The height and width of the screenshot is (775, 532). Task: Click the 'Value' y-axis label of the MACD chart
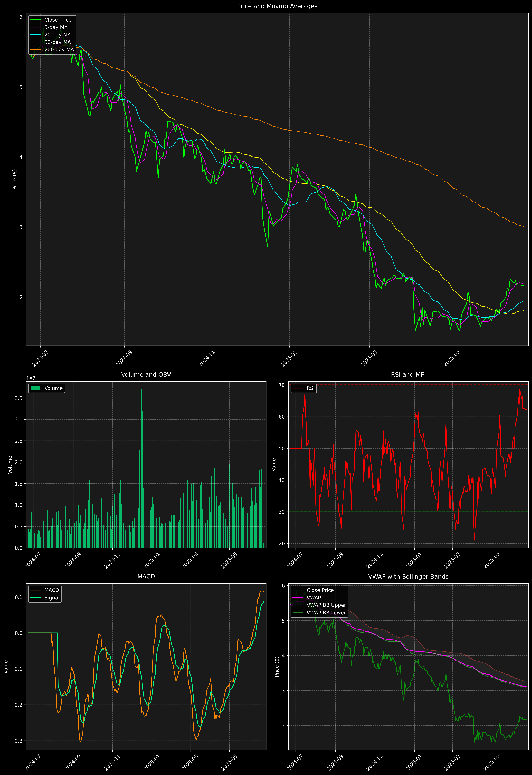6,667
